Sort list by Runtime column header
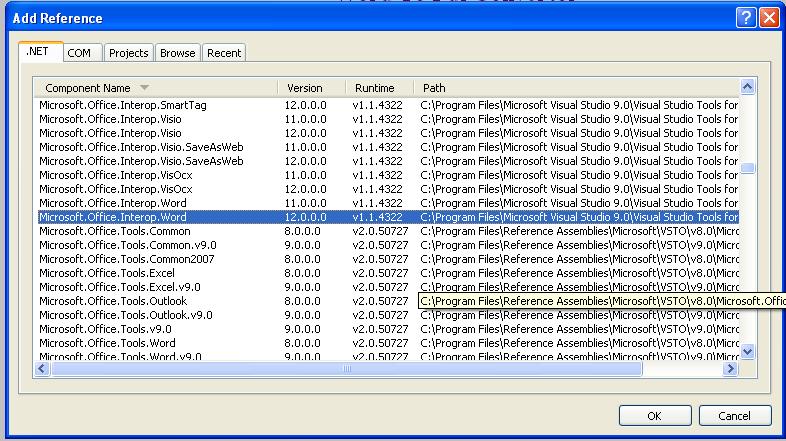 379,88
